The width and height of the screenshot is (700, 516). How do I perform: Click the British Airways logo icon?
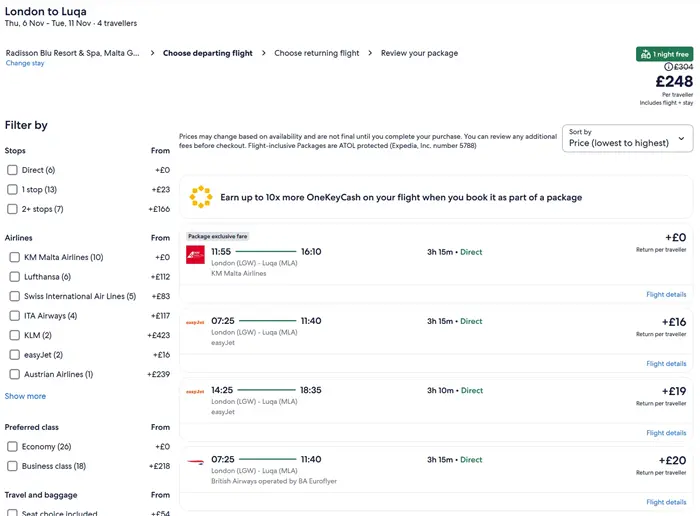pyautogui.click(x=195, y=460)
